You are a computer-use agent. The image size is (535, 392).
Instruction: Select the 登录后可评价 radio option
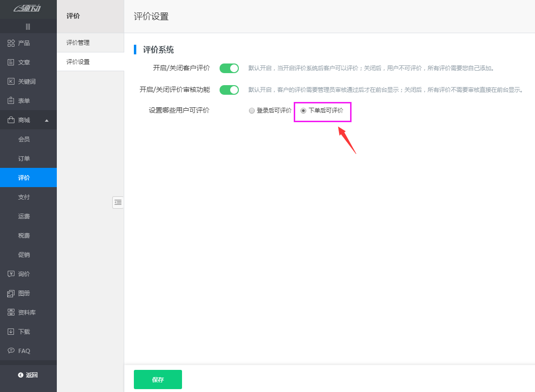tap(251, 110)
